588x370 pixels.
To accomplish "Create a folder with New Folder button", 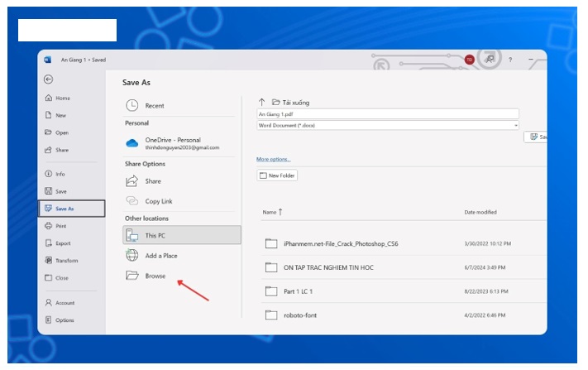I will 277,175.
